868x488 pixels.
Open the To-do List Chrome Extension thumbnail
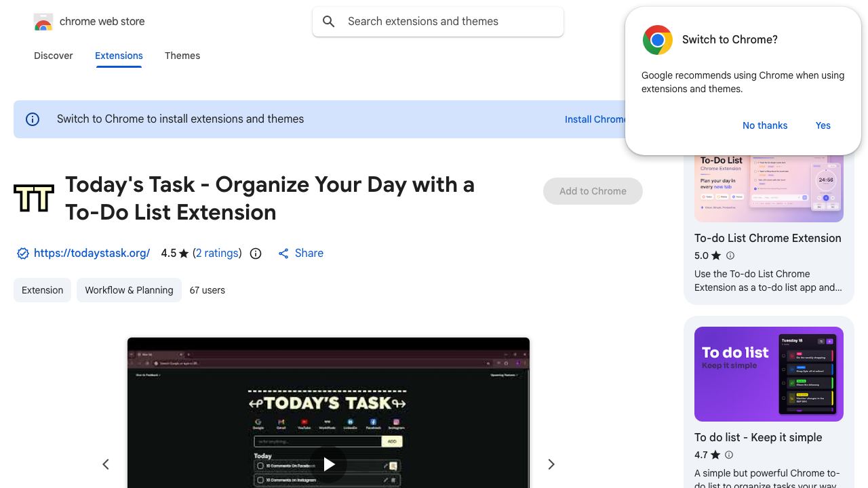tap(769, 188)
